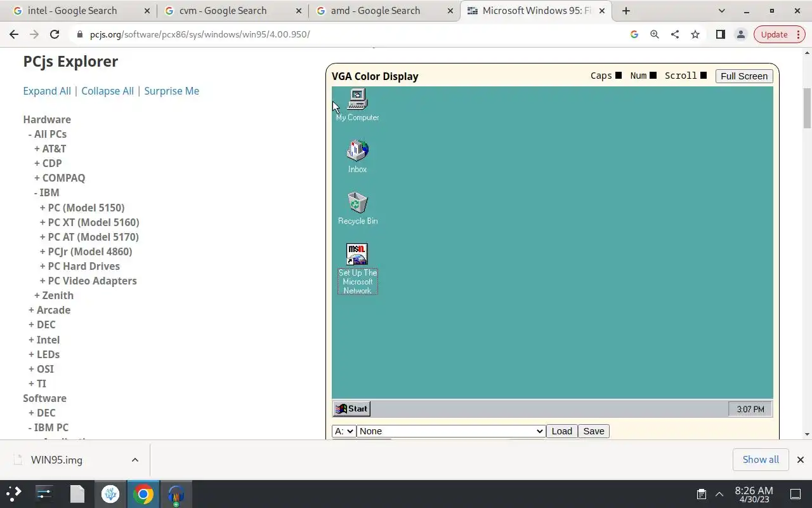This screenshot has width=812, height=508.
Task: Reload the pcjs.org page
Action: point(55,34)
